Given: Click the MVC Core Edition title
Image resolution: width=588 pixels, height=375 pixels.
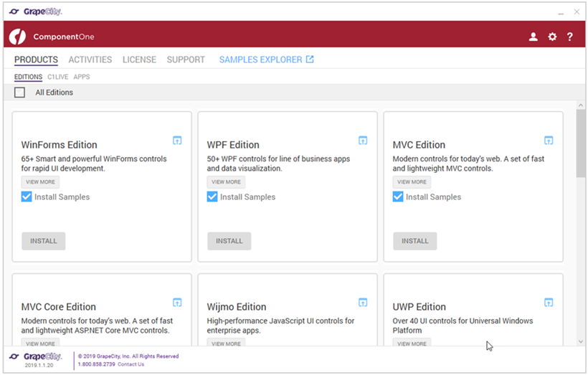Looking at the screenshot, I should [x=59, y=307].
